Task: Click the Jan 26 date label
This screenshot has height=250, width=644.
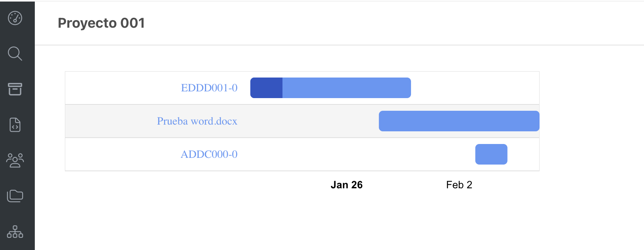Action: pos(347,185)
